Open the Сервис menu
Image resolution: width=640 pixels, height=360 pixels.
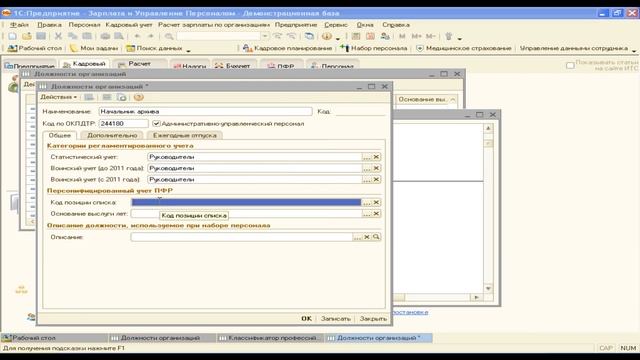click(336, 25)
